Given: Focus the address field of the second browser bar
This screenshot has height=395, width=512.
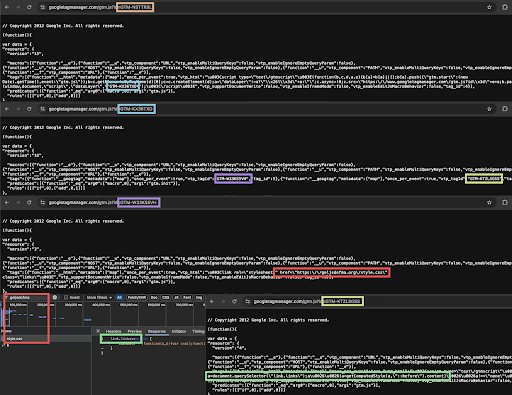Looking at the screenshot, I should (267, 109).
